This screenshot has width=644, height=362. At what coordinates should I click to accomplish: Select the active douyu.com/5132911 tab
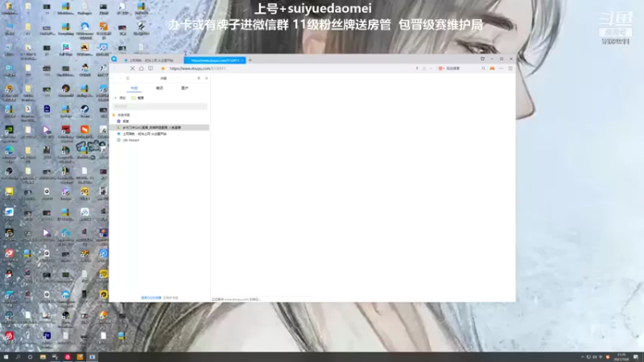coord(214,60)
